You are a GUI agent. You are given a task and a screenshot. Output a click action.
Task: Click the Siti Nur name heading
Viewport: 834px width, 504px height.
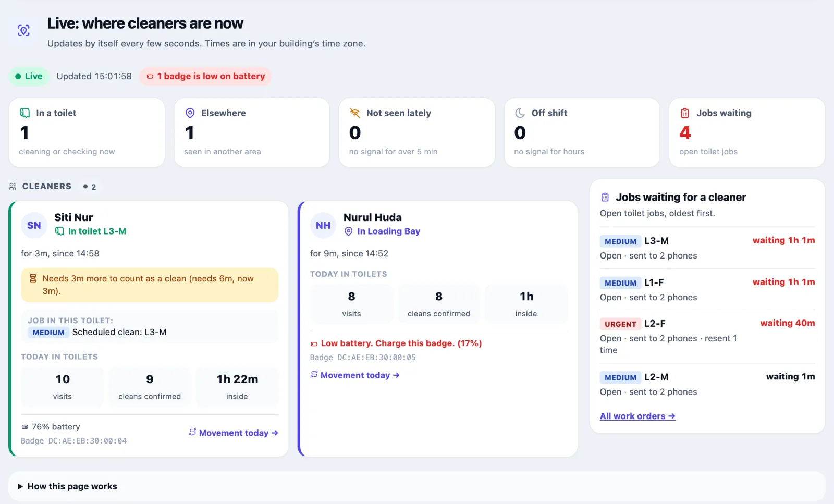click(x=73, y=217)
